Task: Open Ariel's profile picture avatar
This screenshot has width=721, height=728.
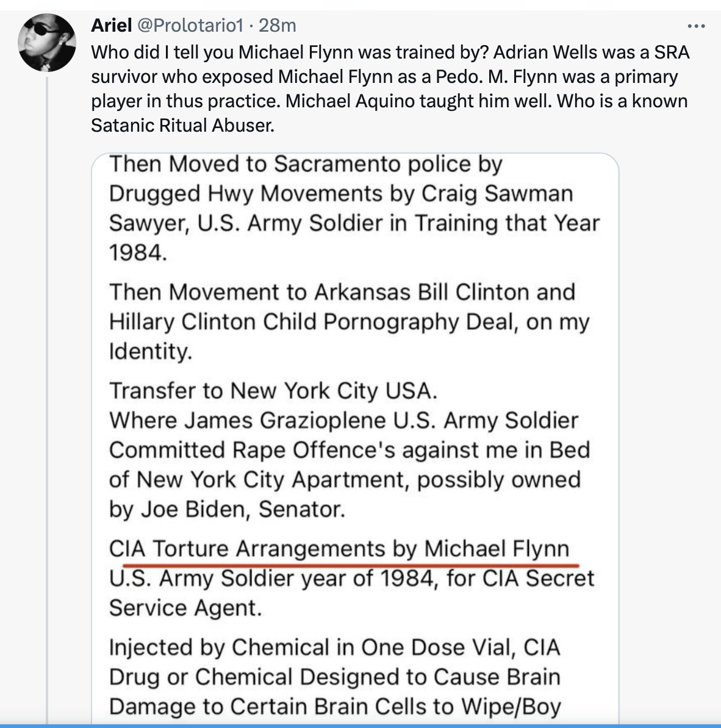Action: point(46,43)
